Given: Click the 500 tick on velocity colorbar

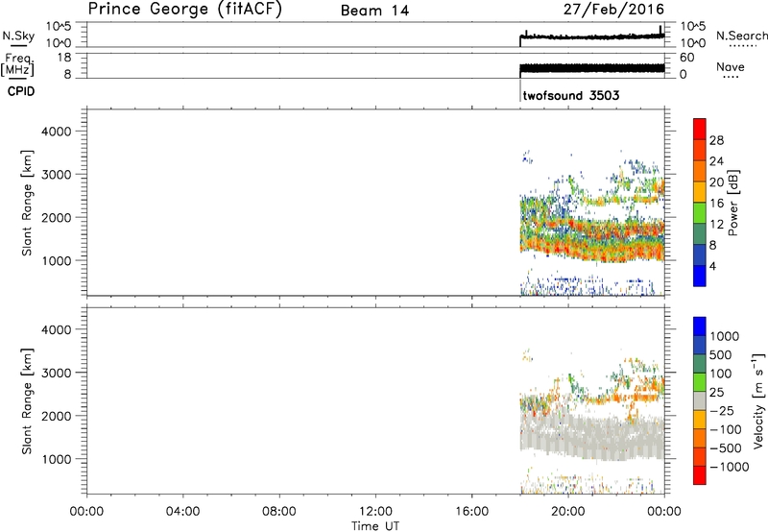Looking at the screenshot, I should (x=721, y=354).
